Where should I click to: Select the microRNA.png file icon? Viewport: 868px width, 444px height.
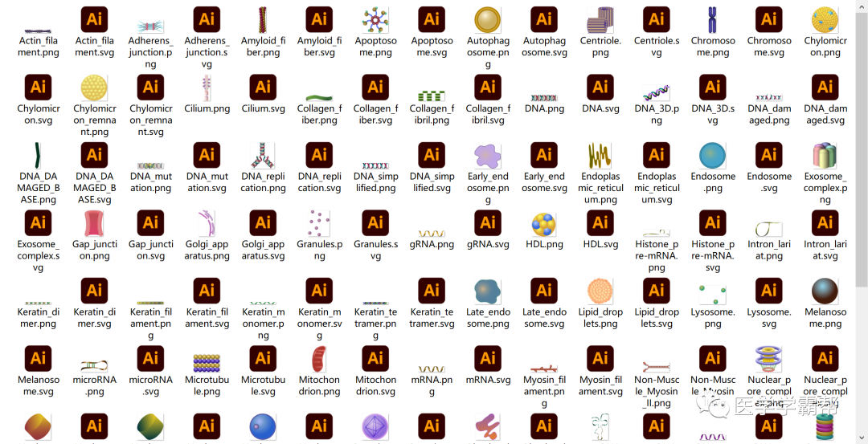pyautogui.click(x=95, y=365)
